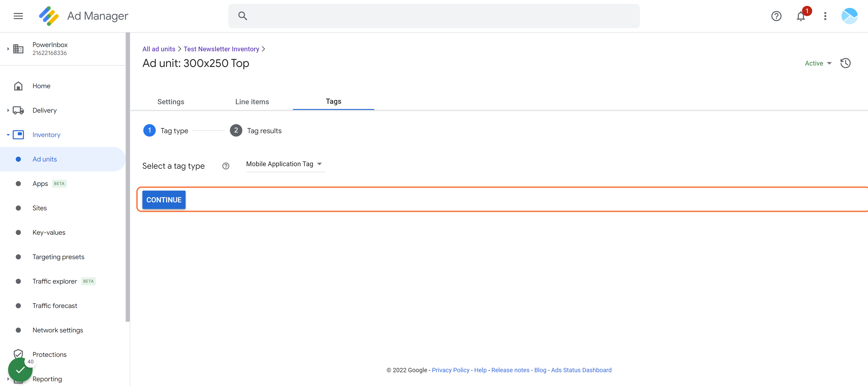Click the Ad Manager logo
The image size is (868, 386).
(x=49, y=16)
